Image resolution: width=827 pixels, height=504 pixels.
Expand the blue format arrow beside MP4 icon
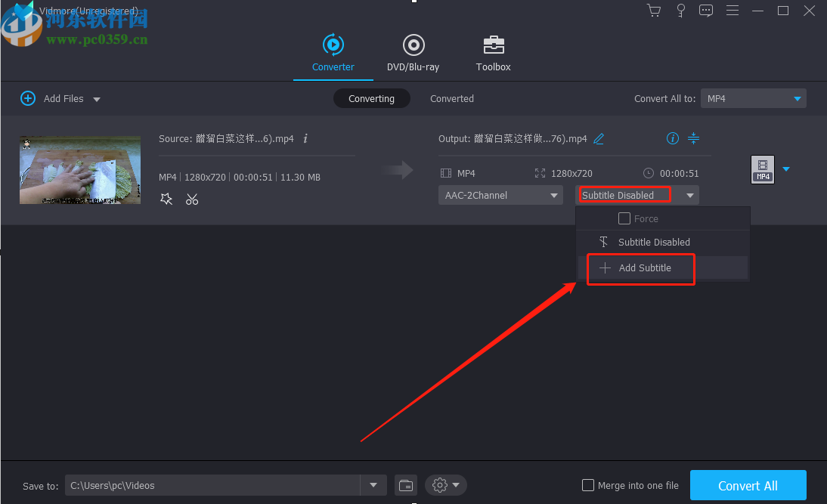pyautogui.click(x=786, y=169)
